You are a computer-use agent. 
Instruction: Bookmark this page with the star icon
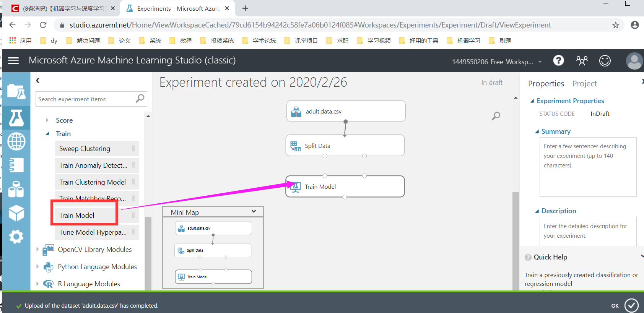tap(616, 25)
